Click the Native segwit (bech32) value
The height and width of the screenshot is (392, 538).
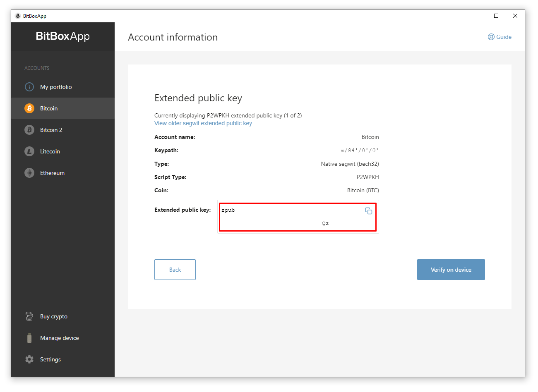click(350, 164)
